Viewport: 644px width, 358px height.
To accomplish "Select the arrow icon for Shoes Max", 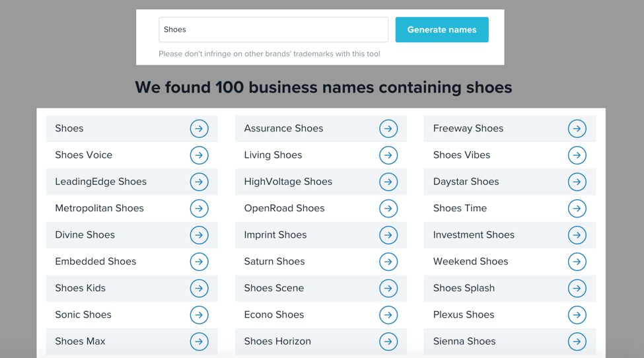I will pyautogui.click(x=199, y=341).
